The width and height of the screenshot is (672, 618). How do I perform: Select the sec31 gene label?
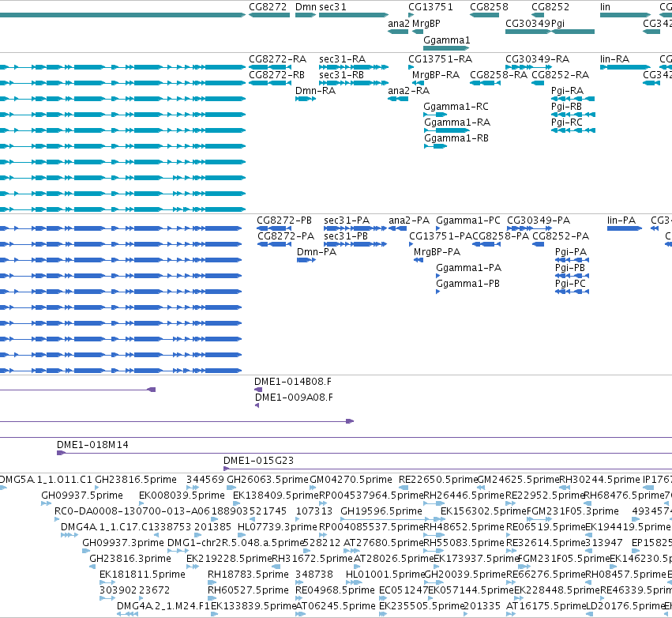(332, 7)
